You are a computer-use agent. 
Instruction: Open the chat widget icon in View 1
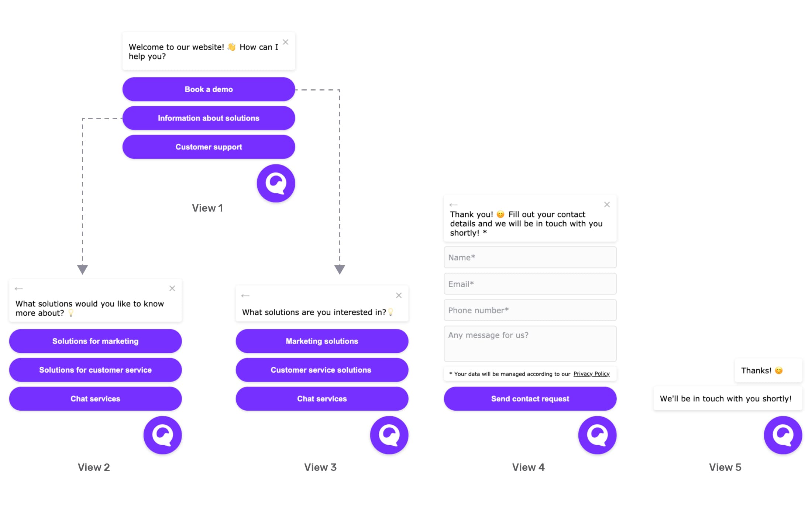276,183
